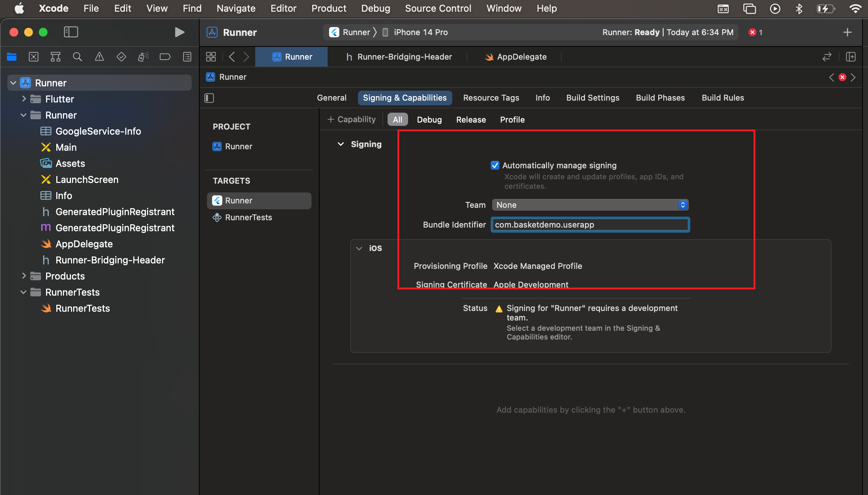This screenshot has width=868, height=495.
Task: Open the AppDelegate editor tab
Action: (x=516, y=57)
